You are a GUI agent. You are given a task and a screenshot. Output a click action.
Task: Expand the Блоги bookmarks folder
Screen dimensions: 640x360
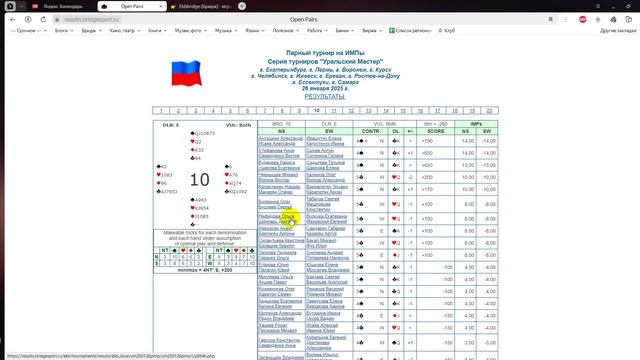point(64,31)
